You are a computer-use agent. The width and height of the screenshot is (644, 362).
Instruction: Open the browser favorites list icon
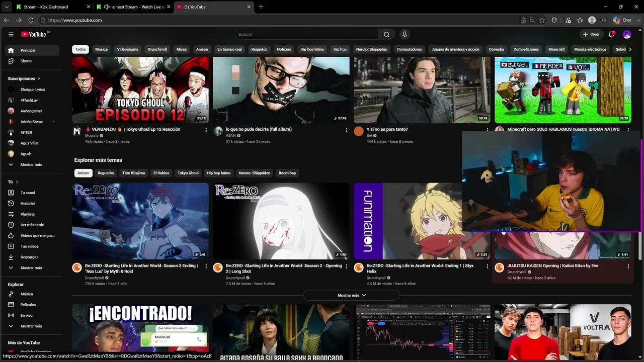coord(580,20)
